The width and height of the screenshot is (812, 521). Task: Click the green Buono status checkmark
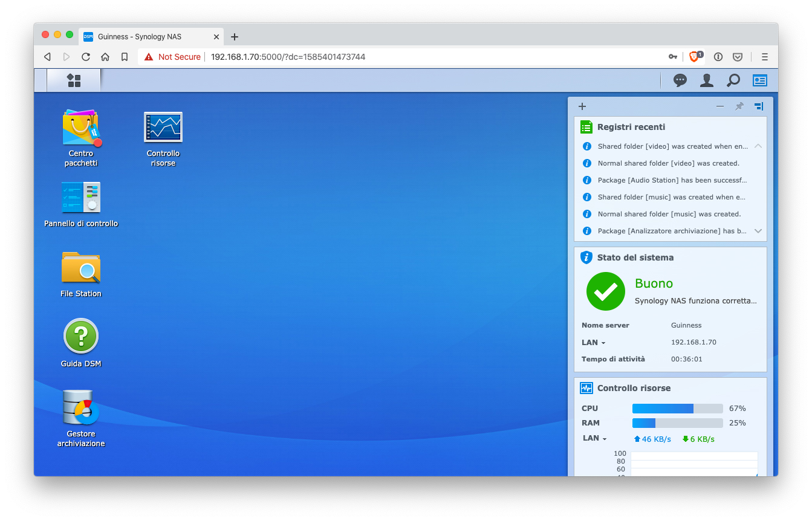[606, 291]
